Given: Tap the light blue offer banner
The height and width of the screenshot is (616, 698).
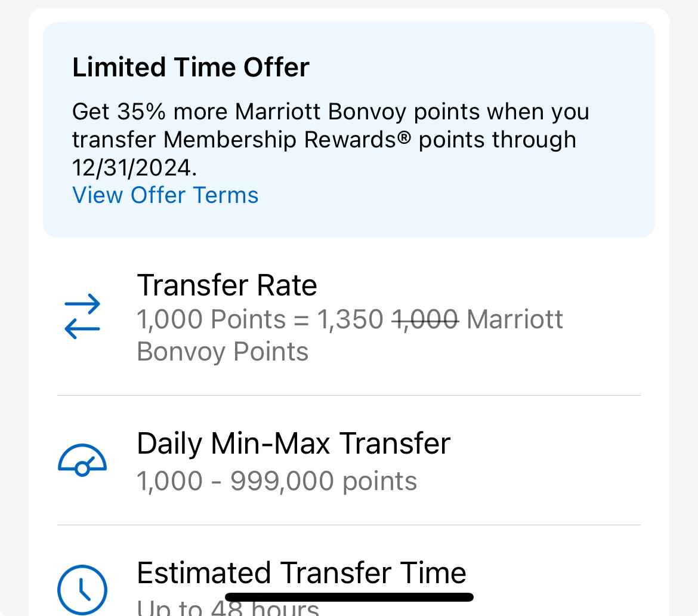Looking at the screenshot, I should coord(349,130).
